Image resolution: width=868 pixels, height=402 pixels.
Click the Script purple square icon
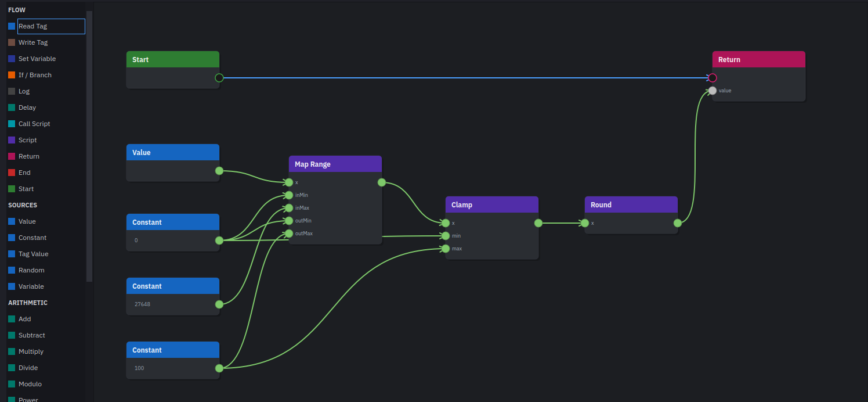tap(12, 140)
